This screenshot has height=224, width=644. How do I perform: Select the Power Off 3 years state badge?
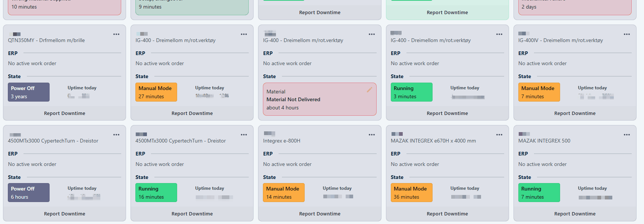point(29,92)
